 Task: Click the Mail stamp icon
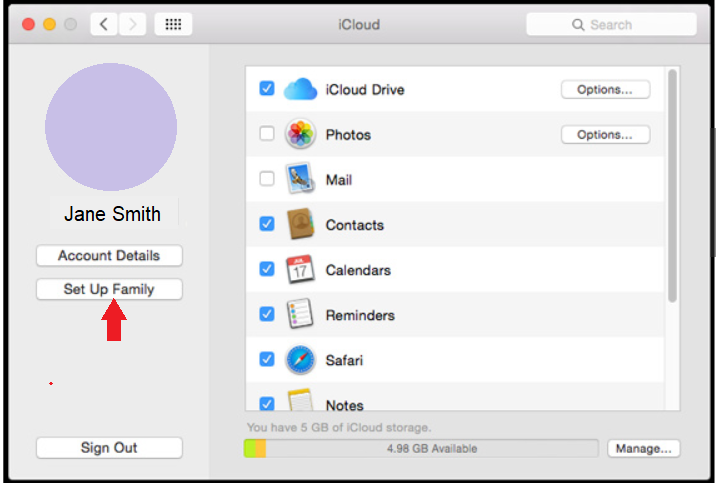[300, 179]
